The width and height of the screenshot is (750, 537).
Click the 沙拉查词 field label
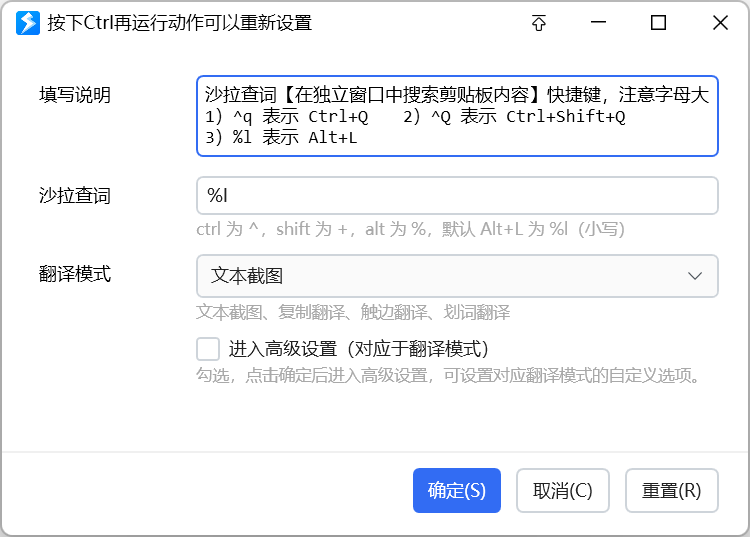(x=75, y=196)
